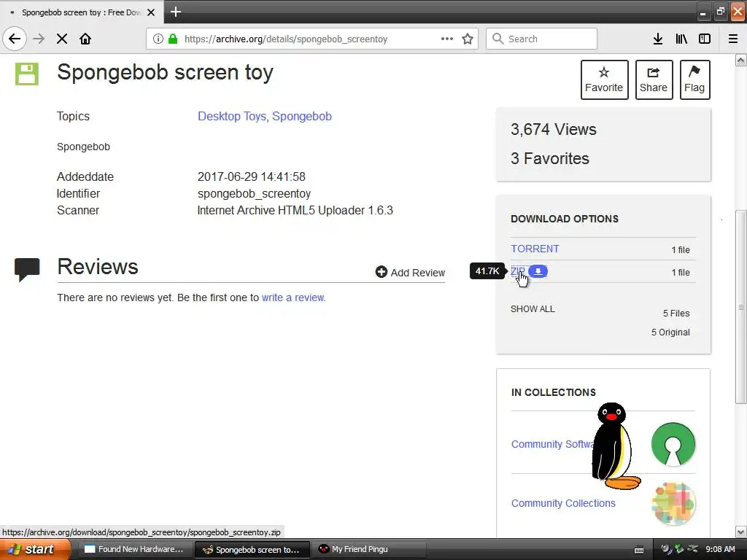Bookmark this page with the star

[468, 39]
